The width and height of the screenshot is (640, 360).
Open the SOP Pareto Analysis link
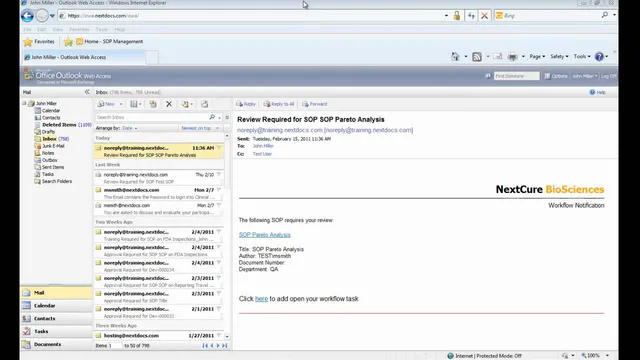tap(264, 235)
